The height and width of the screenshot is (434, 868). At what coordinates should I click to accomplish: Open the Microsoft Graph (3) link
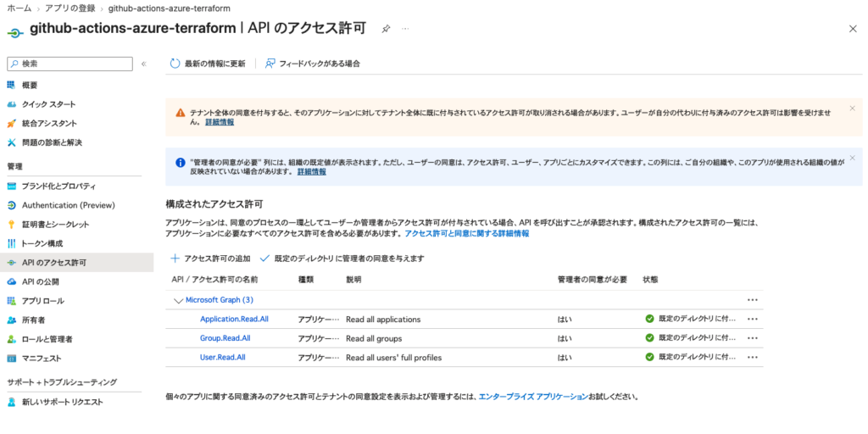[x=220, y=300]
